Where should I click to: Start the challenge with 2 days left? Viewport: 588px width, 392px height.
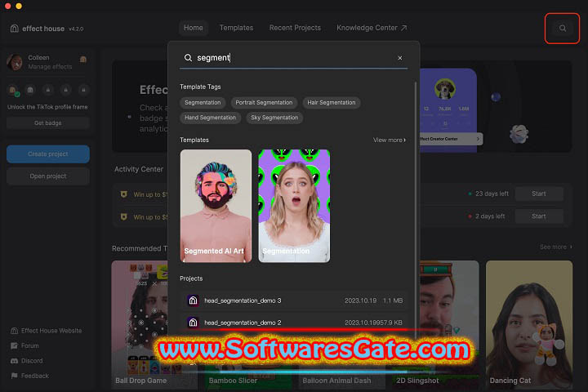[x=538, y=216]
